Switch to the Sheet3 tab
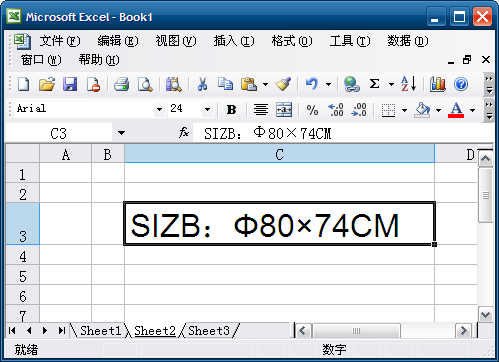Viewport: 499px width, 362px height. (x=209, y=331)
